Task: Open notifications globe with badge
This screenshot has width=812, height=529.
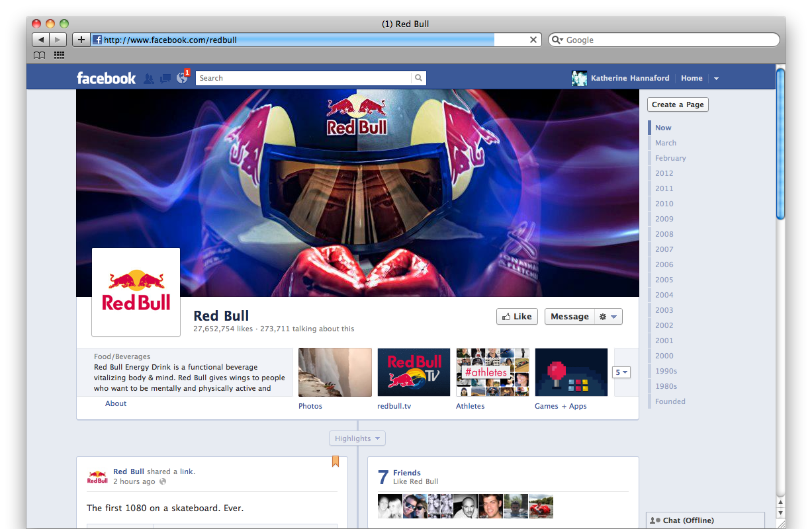Action: tap(183, 77)
